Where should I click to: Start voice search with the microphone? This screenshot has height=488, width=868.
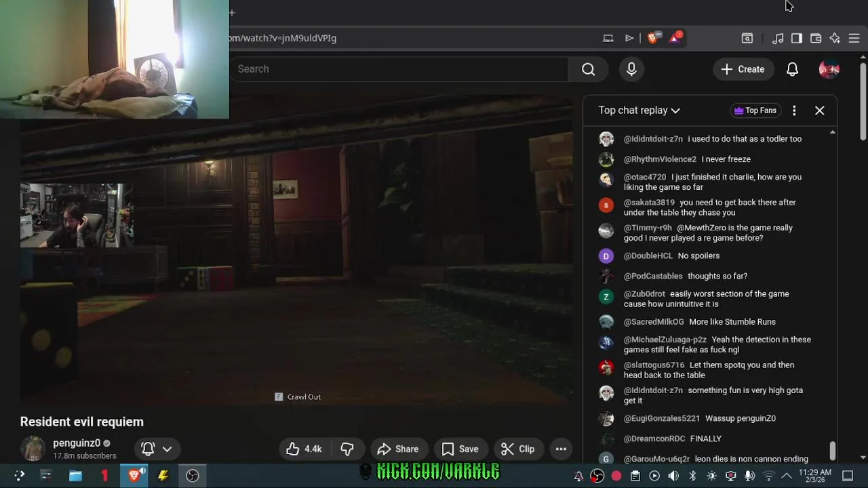[x=631, y=69]
